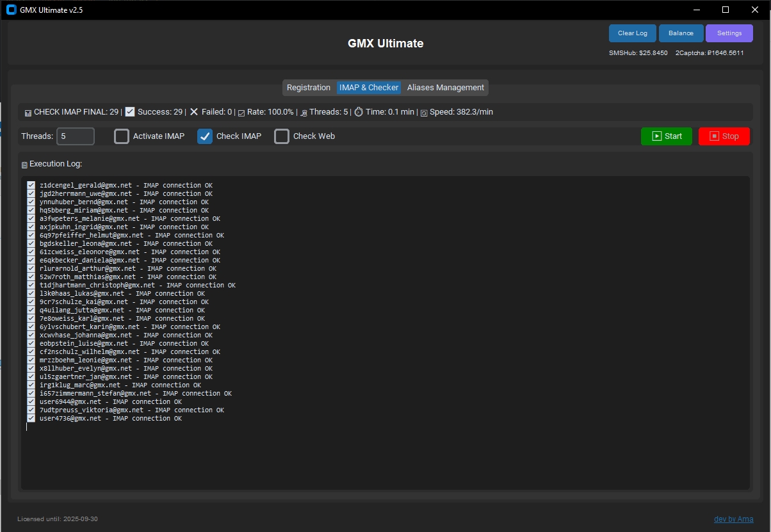Focus the Threads number input field

[76, 136]
